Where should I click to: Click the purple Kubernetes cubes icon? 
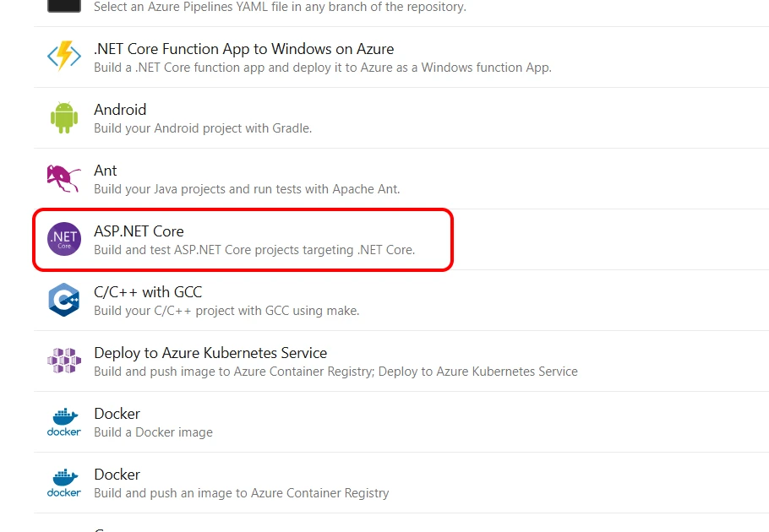(x=63, y=361)
